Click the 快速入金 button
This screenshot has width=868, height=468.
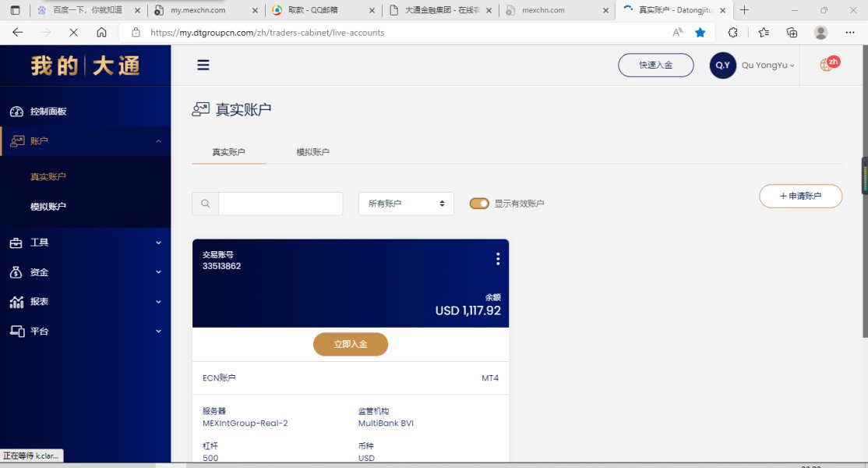pyautogui.click(x=656, y=66)
